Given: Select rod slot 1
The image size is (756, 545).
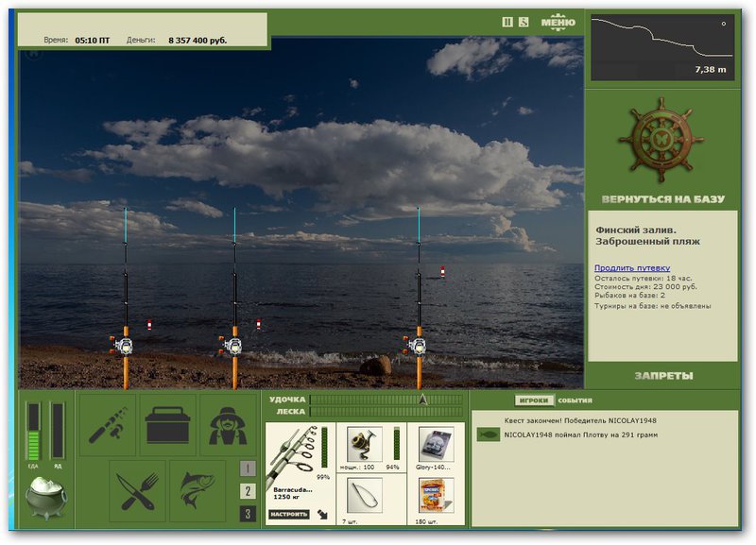Looking at the screenshot, I should point(248,468).
